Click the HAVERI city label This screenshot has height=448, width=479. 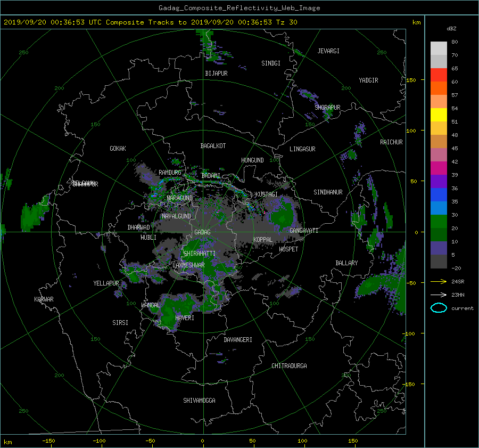(185, 318)
